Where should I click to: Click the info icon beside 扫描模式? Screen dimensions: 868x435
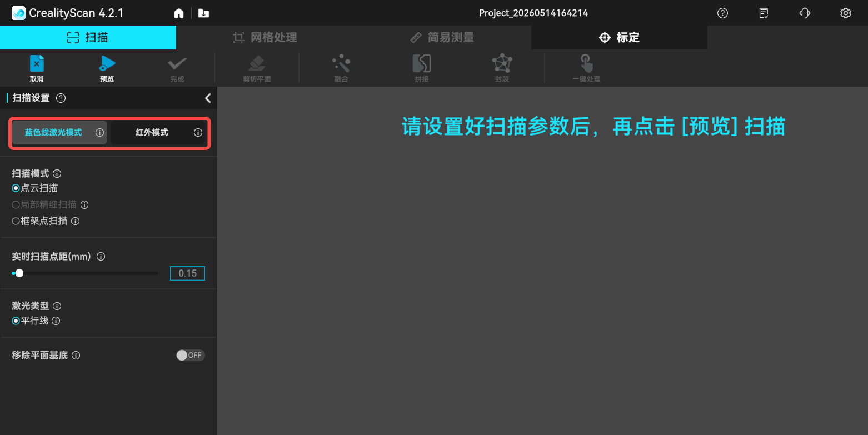(57, 174)
